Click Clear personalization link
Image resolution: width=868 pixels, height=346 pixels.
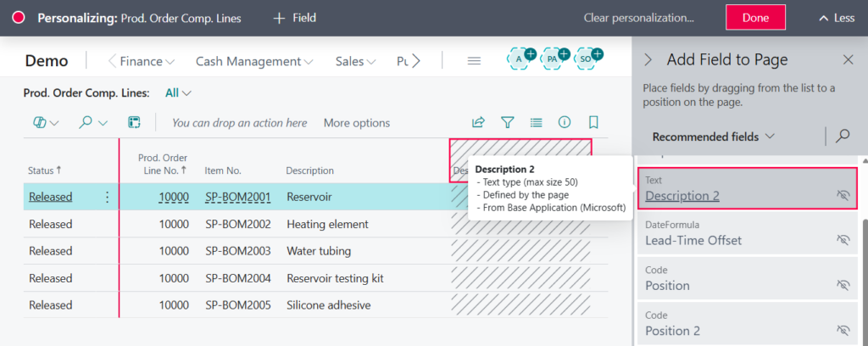638,18
